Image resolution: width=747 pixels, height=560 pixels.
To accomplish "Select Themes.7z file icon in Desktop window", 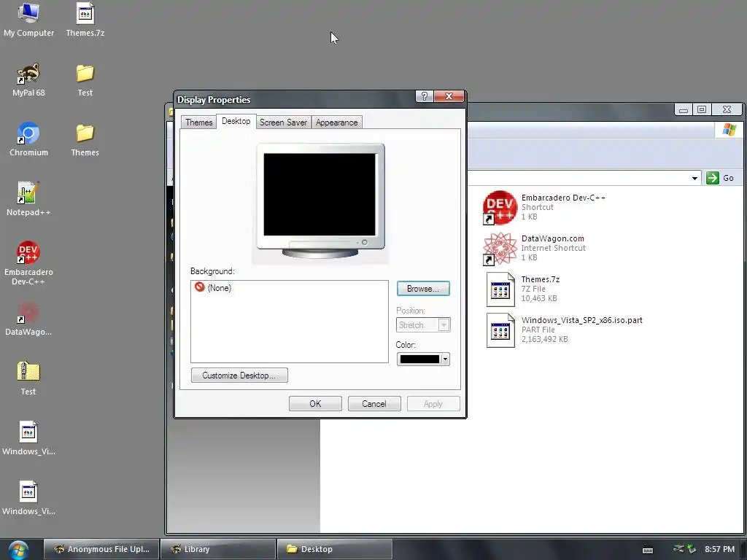I will click(x=500, y=289).
